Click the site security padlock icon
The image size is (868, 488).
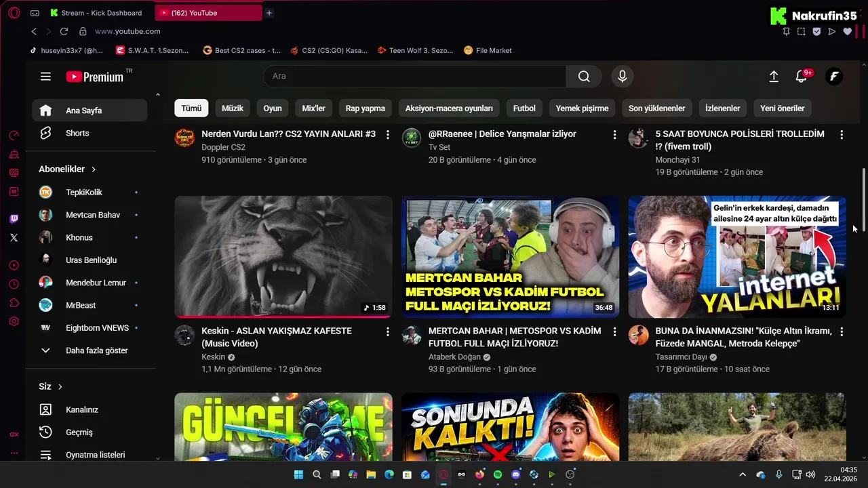click(83, 31)
